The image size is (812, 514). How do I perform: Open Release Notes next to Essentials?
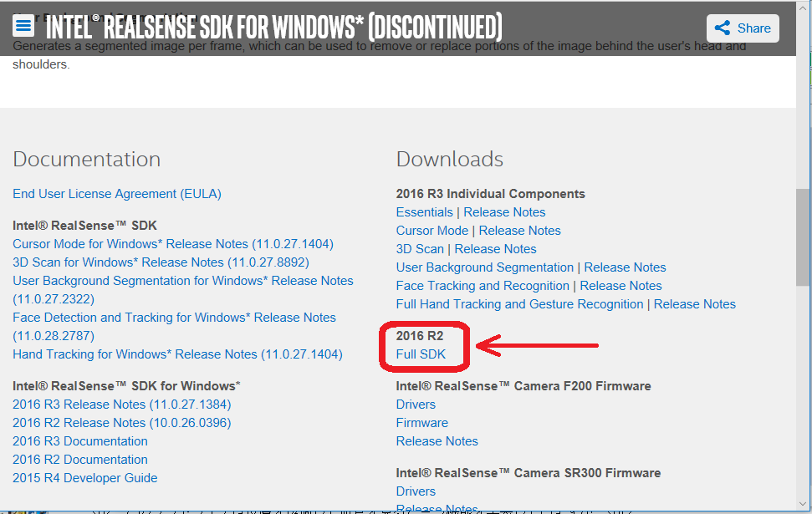504,212
